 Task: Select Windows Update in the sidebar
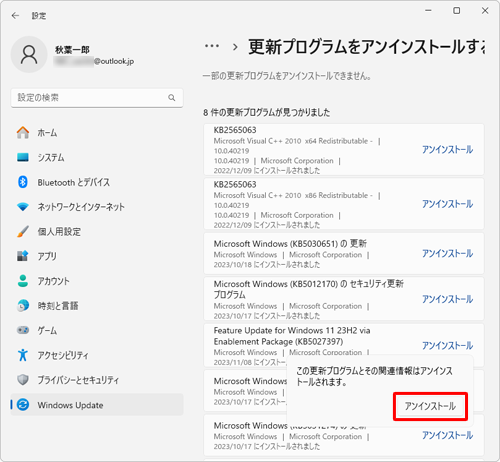(x=97, y=405)
